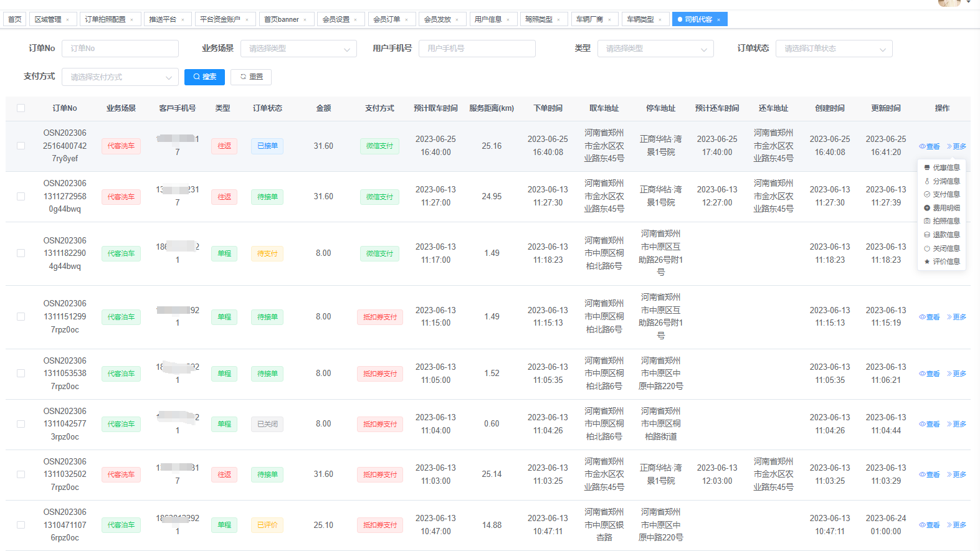Close the 订单拍照配置 tab

click(x=131, y=20)
